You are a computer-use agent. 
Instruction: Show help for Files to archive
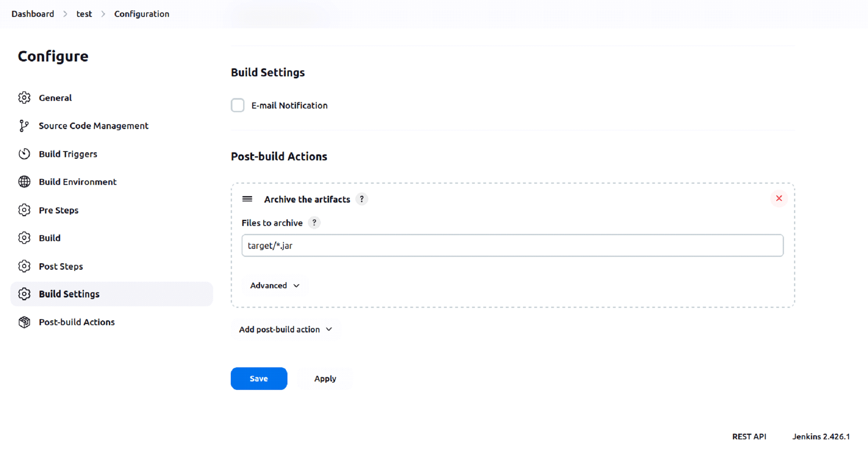point(314,223)
